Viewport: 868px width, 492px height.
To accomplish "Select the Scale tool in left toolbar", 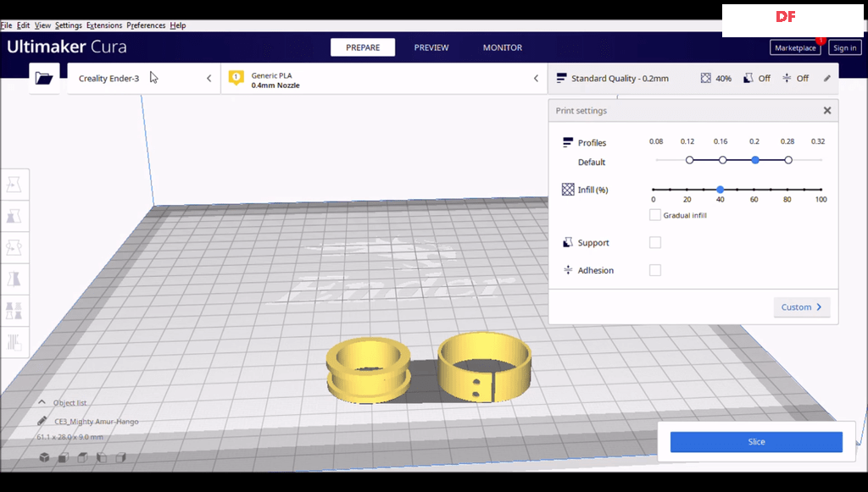I will point(14,216).
